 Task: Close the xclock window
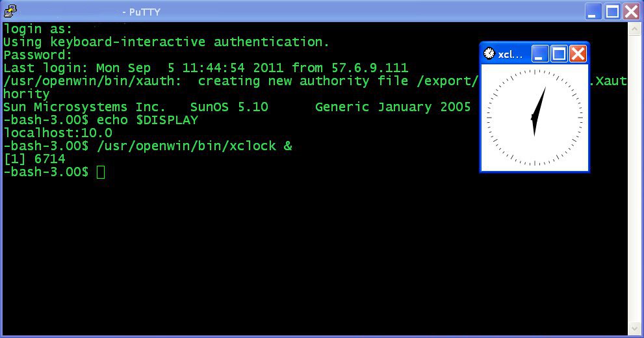coord(578,54)
